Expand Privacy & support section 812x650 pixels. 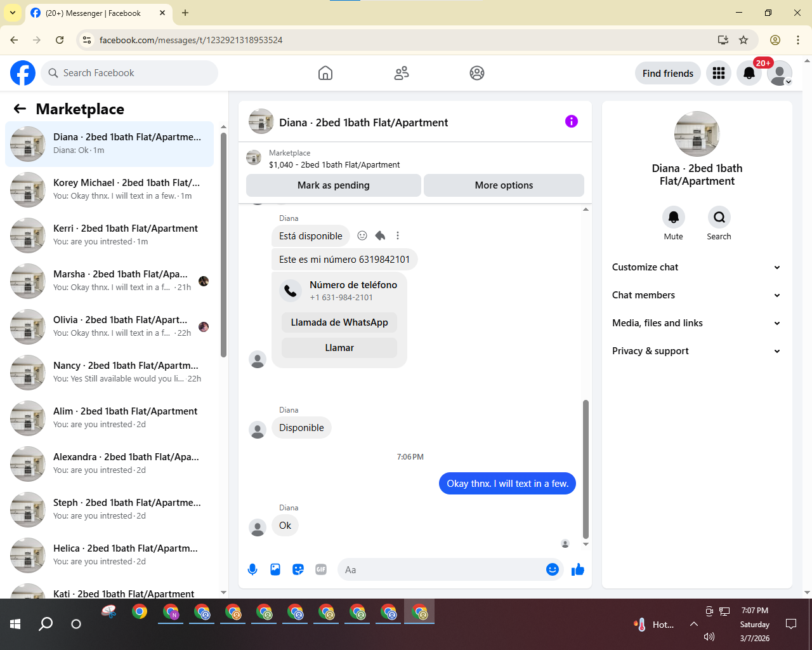pyautogui.click(x=697, y=351)
